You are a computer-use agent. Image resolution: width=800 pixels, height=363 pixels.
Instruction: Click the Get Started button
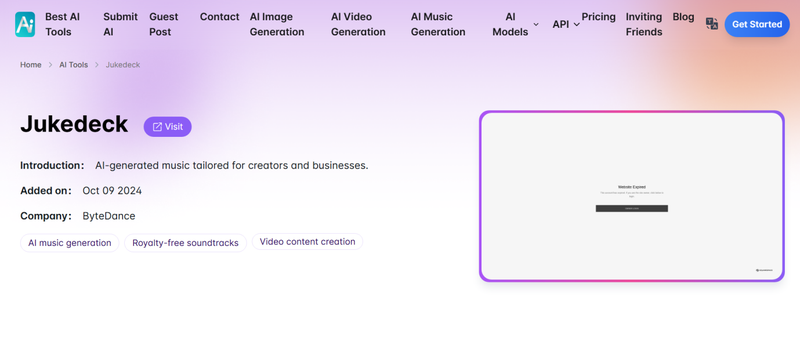[x=757, y=25]
